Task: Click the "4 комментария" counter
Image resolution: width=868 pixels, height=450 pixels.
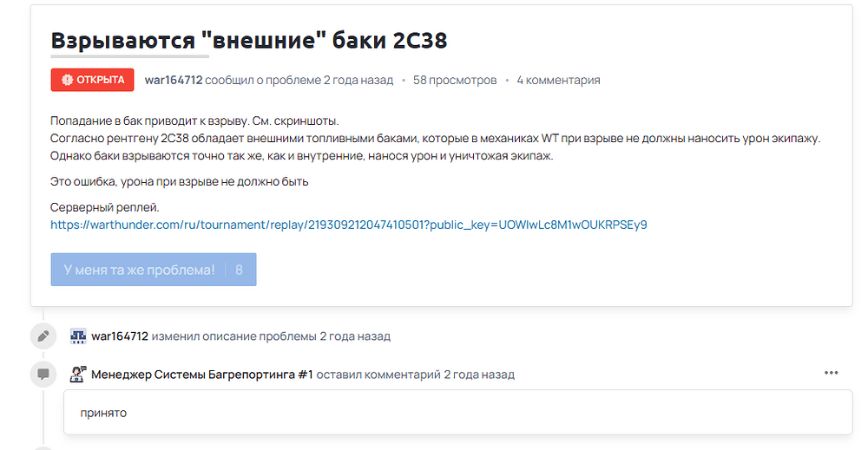Action: 558,80
